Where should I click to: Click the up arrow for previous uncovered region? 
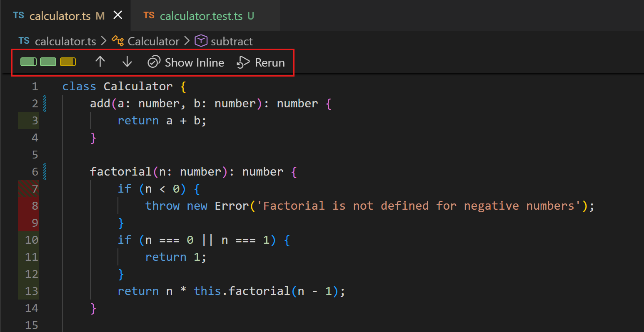pyautogui.click(x=100, y=62)
